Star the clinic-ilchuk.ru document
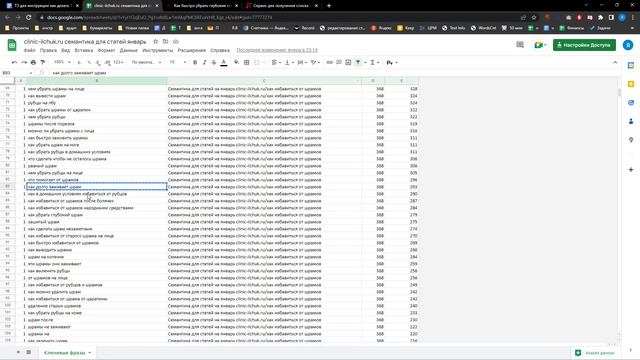 156,42
